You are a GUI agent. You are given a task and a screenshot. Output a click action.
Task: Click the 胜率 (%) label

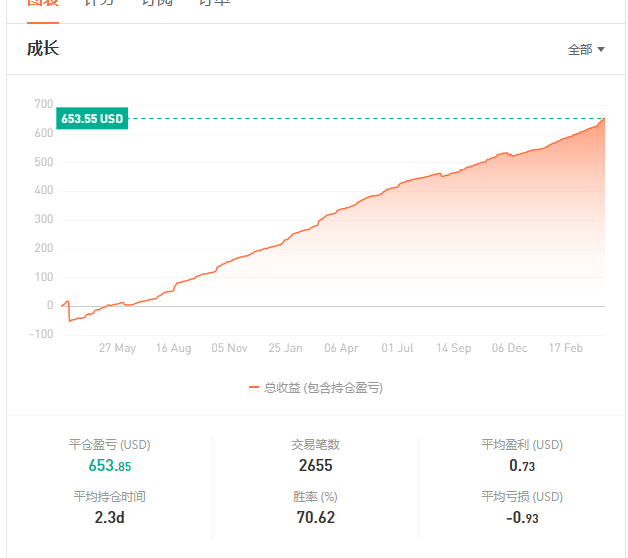pos(315,497)
